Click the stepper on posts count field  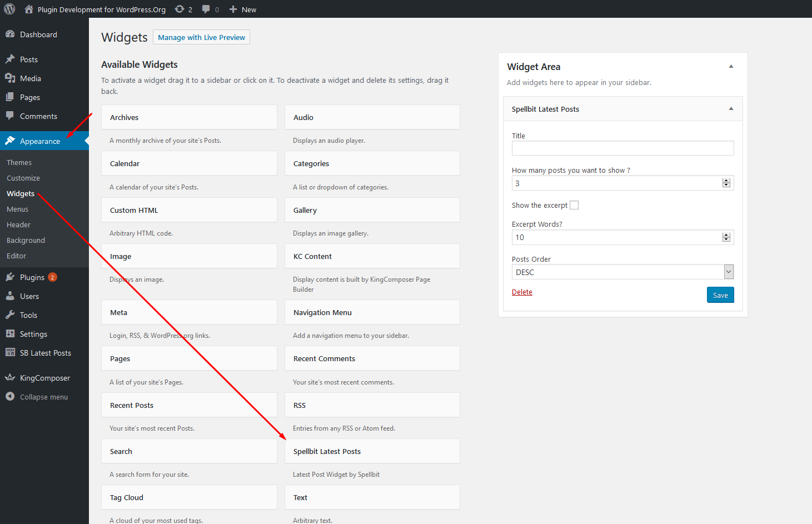pos(726,183)
